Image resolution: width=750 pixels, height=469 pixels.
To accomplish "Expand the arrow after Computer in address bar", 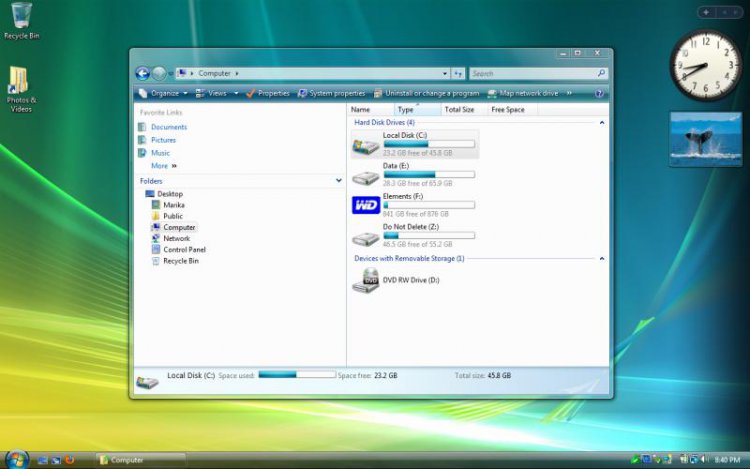I will point(237,73).
